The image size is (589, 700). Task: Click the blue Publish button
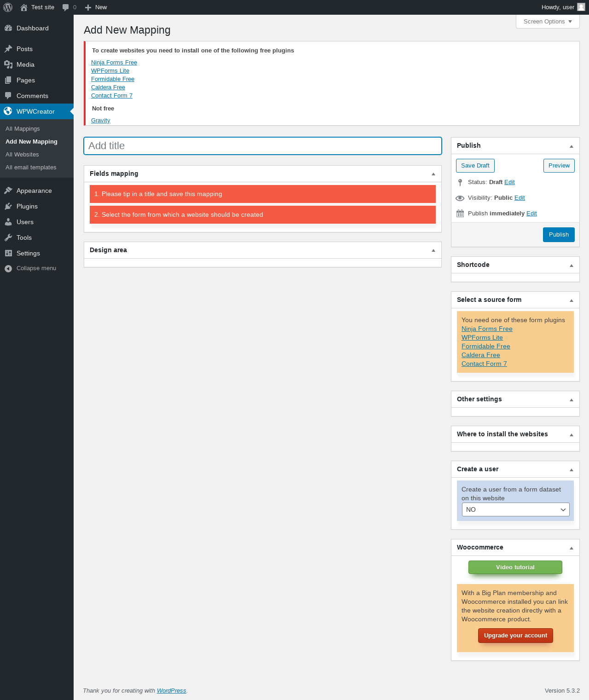(559, 235)
